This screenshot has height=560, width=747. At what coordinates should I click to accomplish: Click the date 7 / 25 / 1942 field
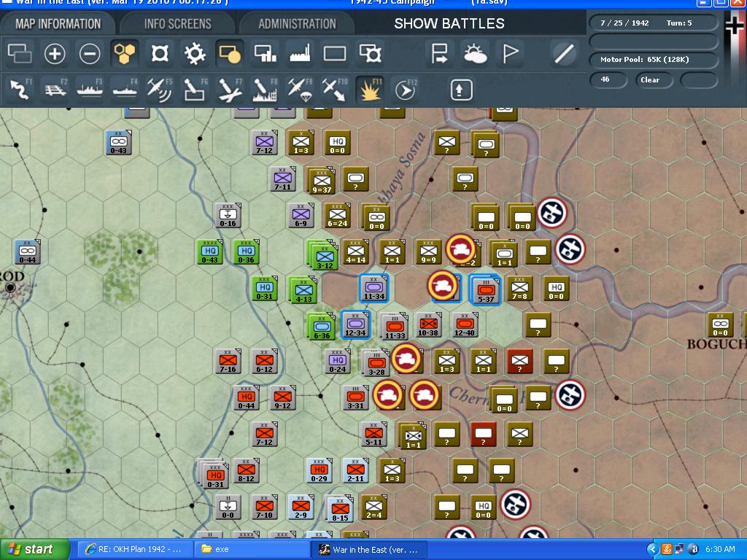click(653, 23)
